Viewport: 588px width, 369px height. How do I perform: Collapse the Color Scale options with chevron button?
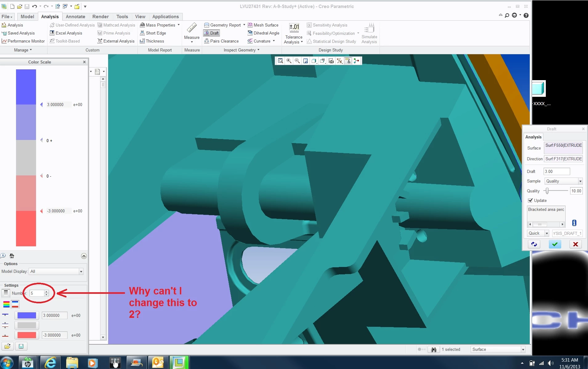[x=83, y=256]
